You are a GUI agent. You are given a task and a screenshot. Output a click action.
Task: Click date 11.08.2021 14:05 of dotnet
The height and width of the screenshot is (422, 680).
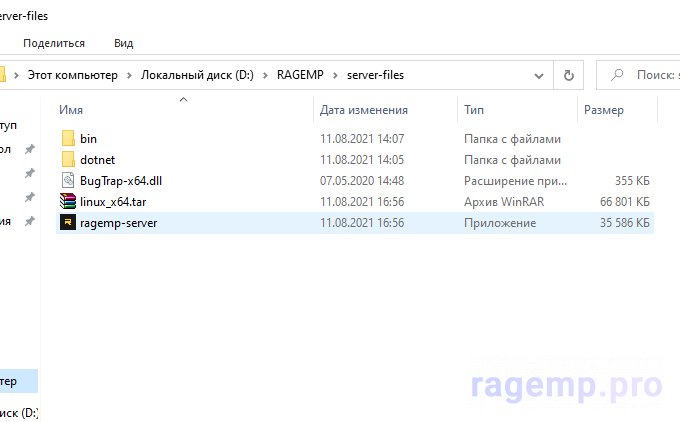click(362, 160)
